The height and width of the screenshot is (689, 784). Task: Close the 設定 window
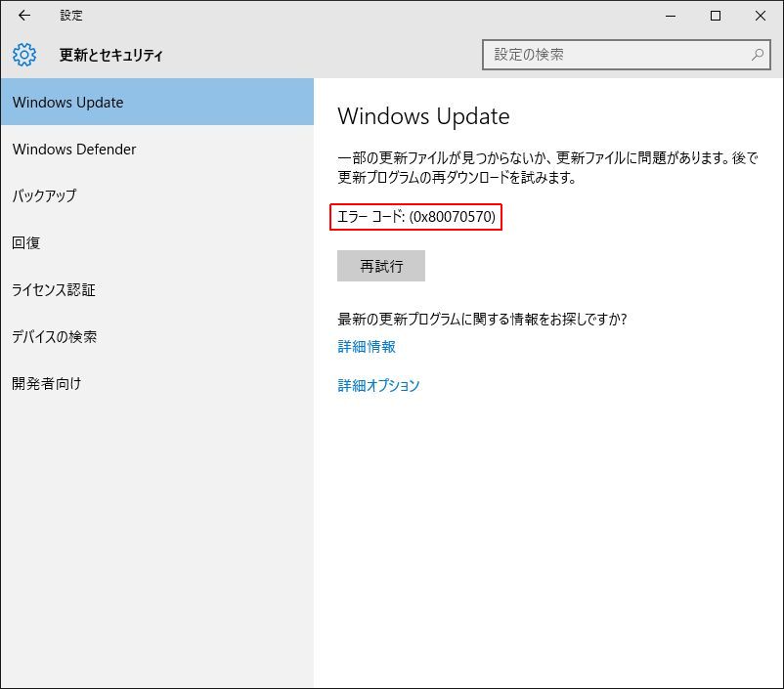pyautogui.click(x=761, y=16)
